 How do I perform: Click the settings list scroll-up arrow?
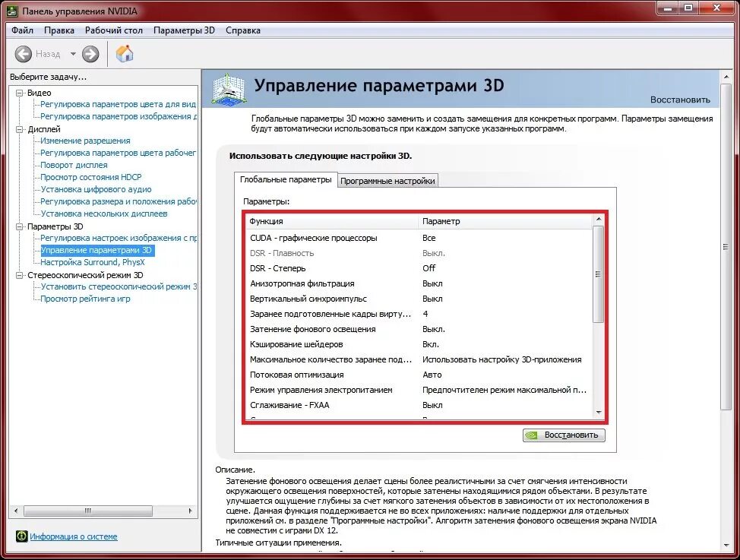click(x=599, y=220)
